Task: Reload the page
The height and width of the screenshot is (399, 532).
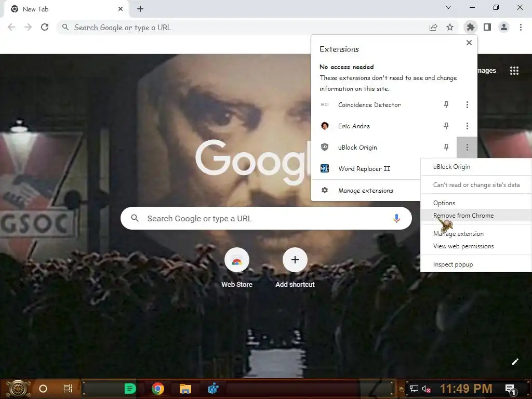Action: [x=45, y=27]
